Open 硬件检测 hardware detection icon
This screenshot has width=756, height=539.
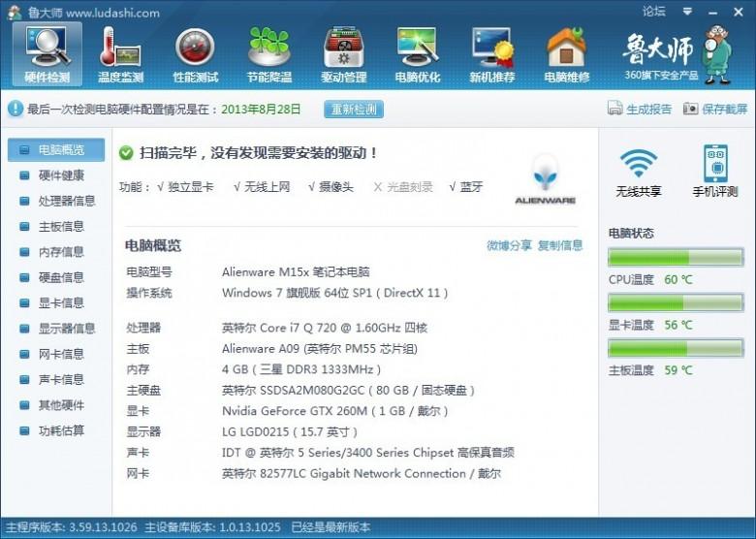coord(47,54)
